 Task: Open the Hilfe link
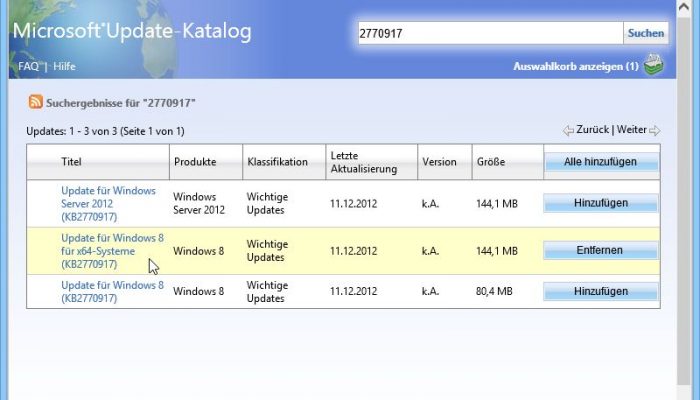(64, 67)
